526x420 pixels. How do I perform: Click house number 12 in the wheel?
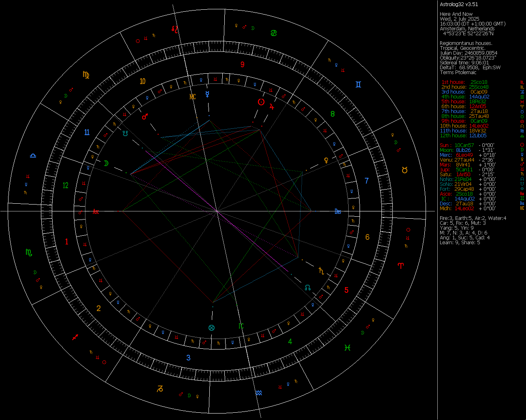point(66,185)
